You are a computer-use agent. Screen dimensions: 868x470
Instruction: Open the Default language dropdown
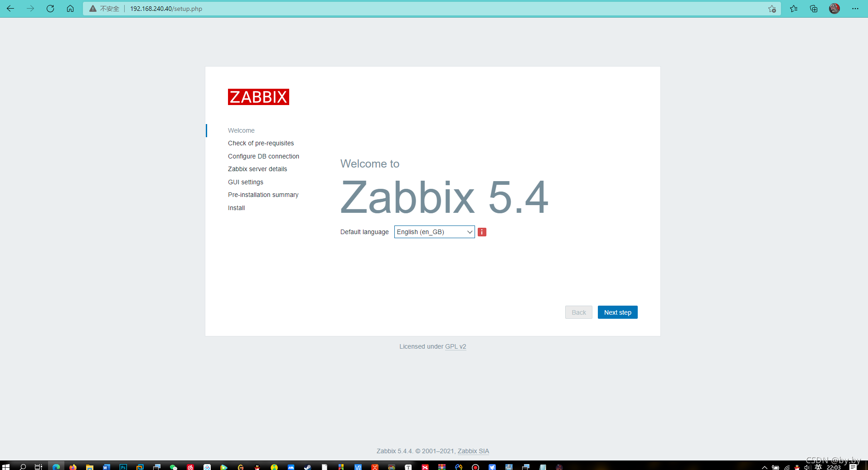[434, 232]
